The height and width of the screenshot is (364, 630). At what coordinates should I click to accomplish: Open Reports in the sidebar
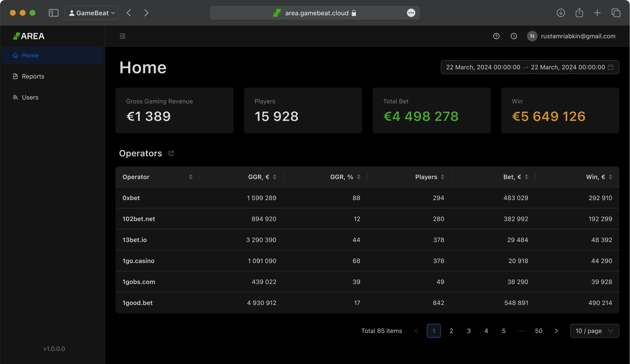pyautogui.click(x=52, y=76)
